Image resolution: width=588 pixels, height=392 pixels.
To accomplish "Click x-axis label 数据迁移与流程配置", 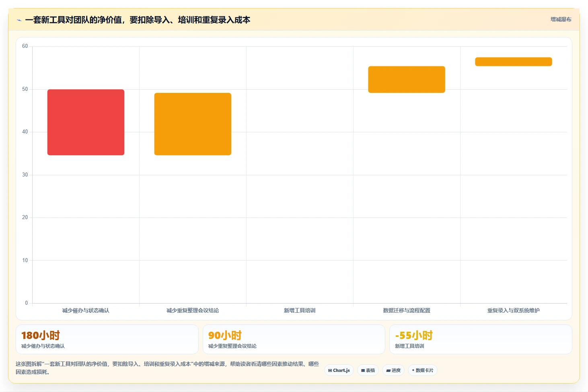I will (407, 310).
